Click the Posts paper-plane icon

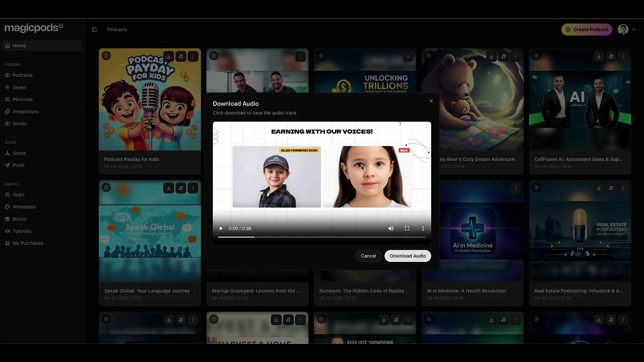click(7, 165)
